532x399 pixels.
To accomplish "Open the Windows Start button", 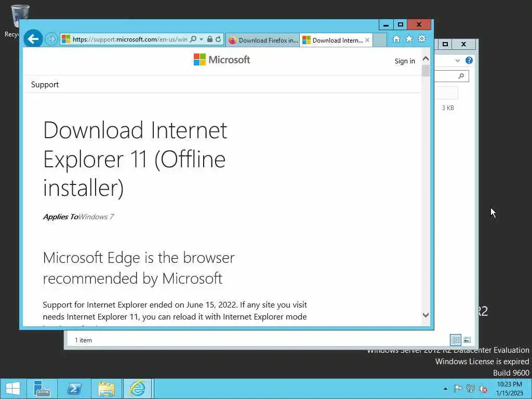I will 13,389.
